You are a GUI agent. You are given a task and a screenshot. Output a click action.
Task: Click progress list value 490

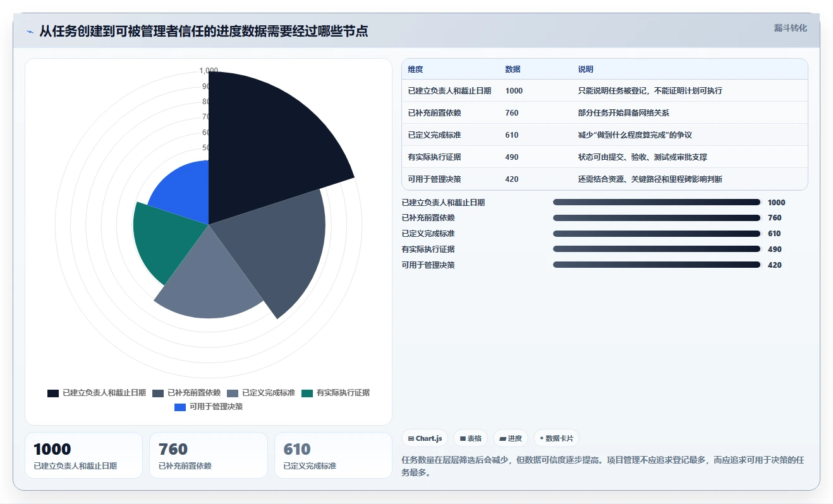(774, 249)
